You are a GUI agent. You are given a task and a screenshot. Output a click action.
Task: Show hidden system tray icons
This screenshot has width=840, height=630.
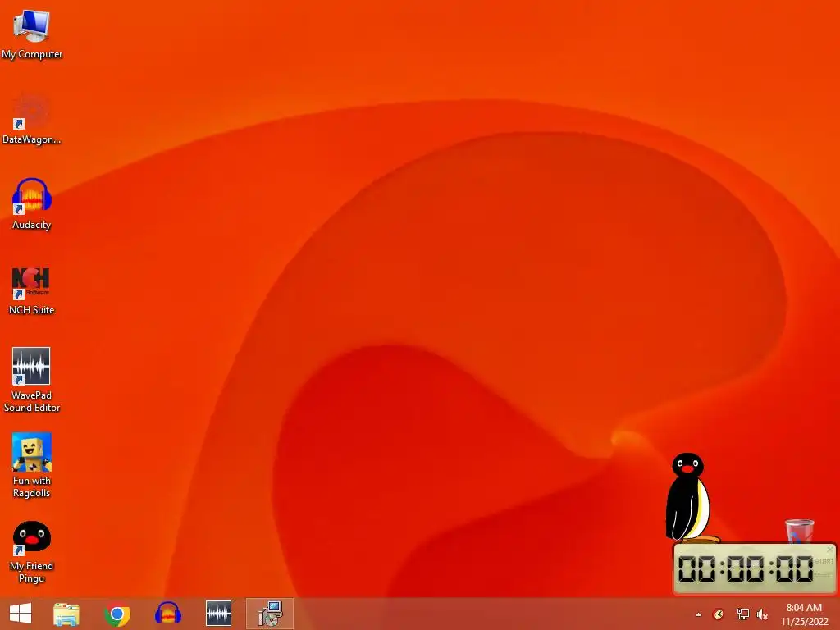click(x=698, y=614)
